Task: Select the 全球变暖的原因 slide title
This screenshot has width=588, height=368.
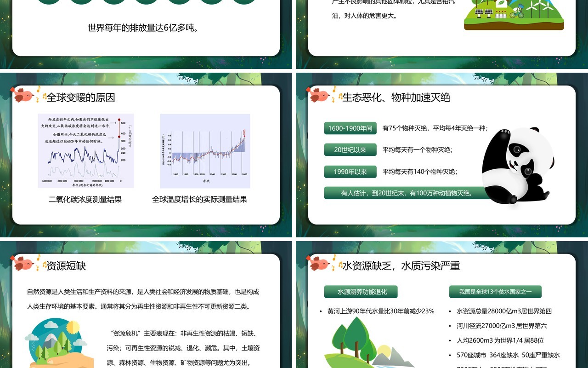Action: [81, 98]
